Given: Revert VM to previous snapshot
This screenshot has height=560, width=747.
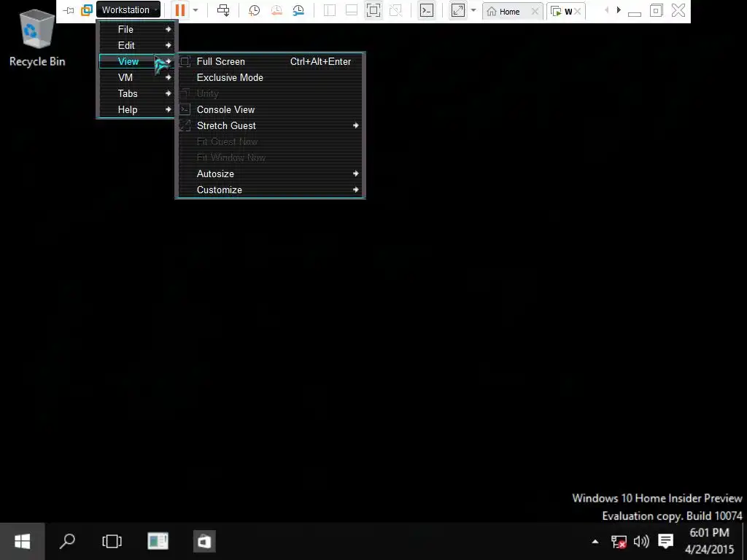Looking at the screenshot, I should 276,10.
